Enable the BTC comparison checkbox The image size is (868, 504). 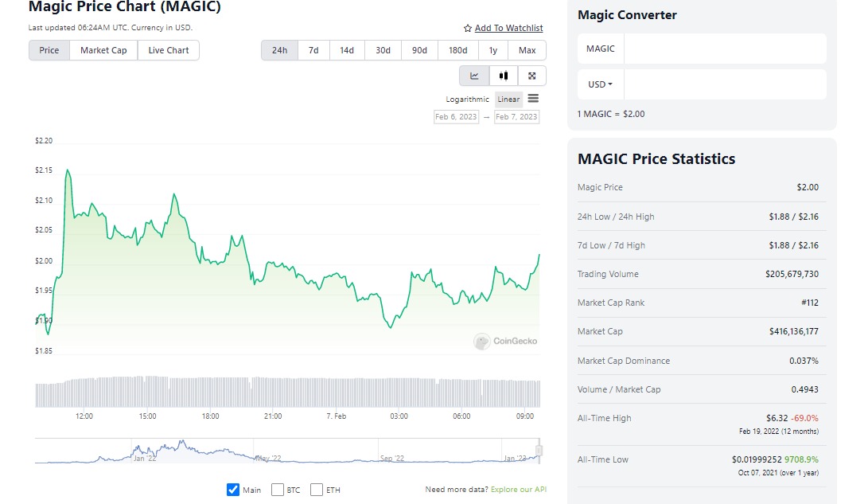point(277,490)
